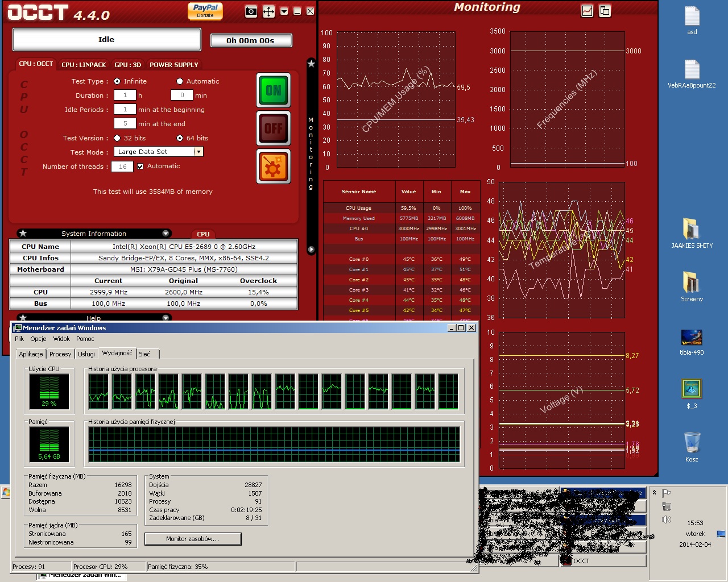
Task: Choose the 32 bits test version
Action: click(x=117, y=138)
